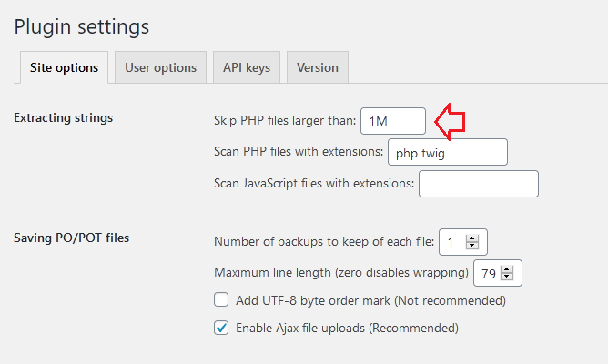This screenshot has width=608, height=364.
Task: Click the Scan PHP files with extensions field
Action: point(448,152)
